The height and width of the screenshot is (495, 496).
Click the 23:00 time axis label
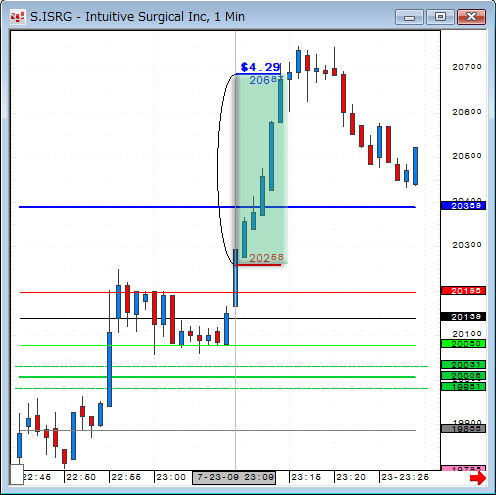coord(171,477)
